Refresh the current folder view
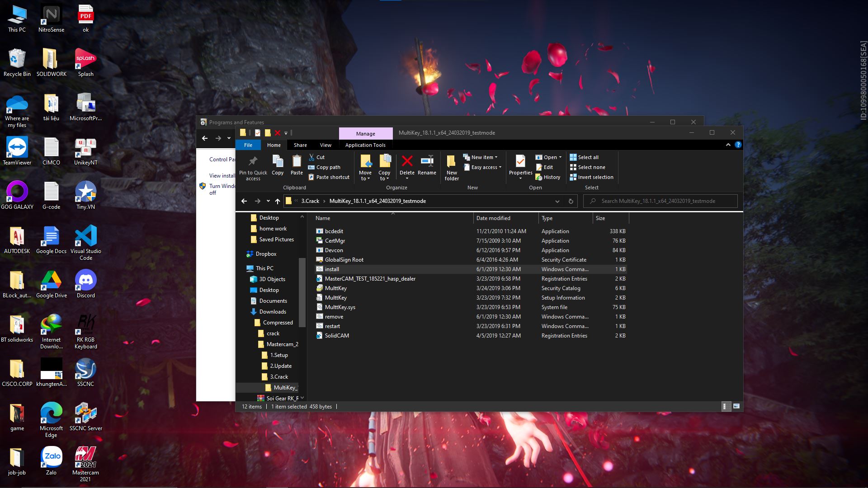This screenshot has height=488, width=868. [571, 201]
